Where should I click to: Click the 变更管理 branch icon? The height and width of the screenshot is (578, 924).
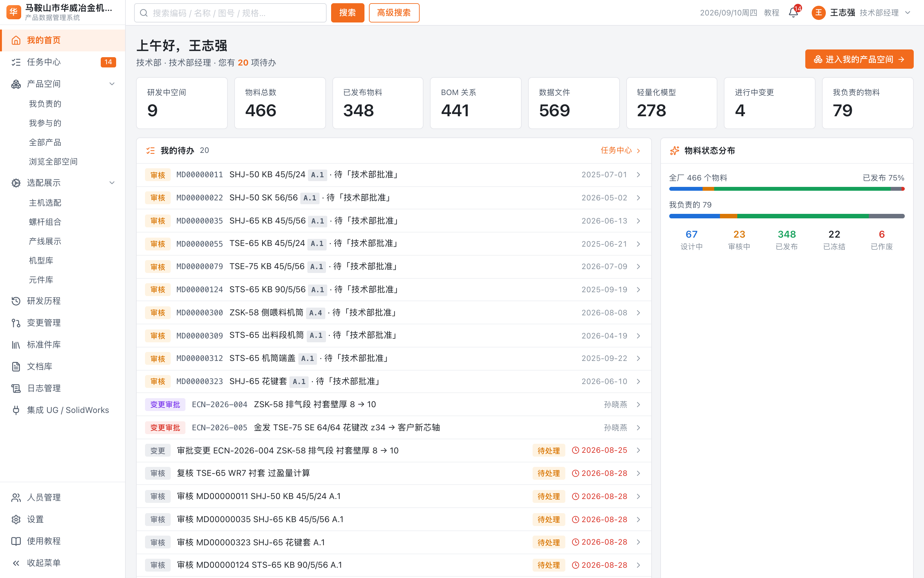coord(16,323)
